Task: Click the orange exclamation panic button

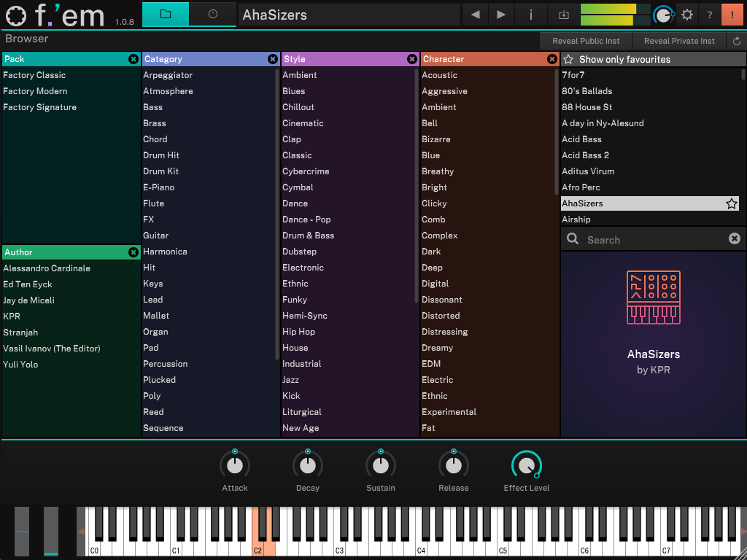Action: click(732, 14)
